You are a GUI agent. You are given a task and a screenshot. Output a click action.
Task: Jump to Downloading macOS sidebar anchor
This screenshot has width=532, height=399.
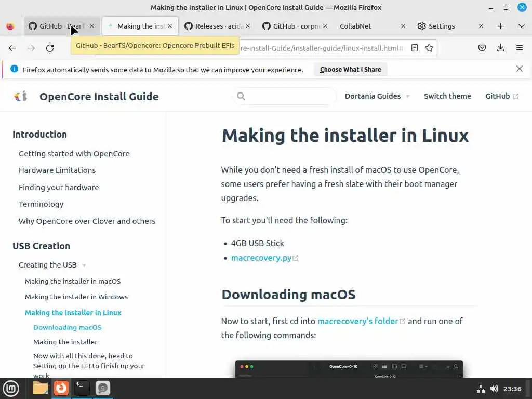[x=67, y=327]
